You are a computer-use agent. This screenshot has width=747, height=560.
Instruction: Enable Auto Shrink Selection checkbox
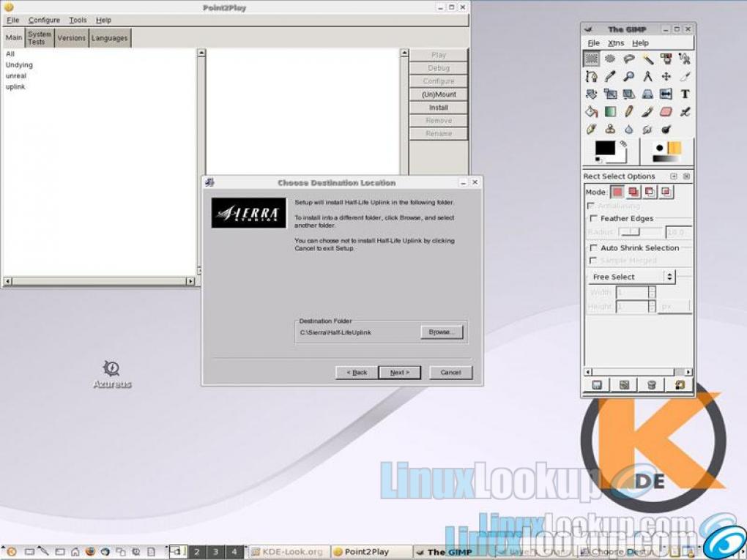[593, 247]
